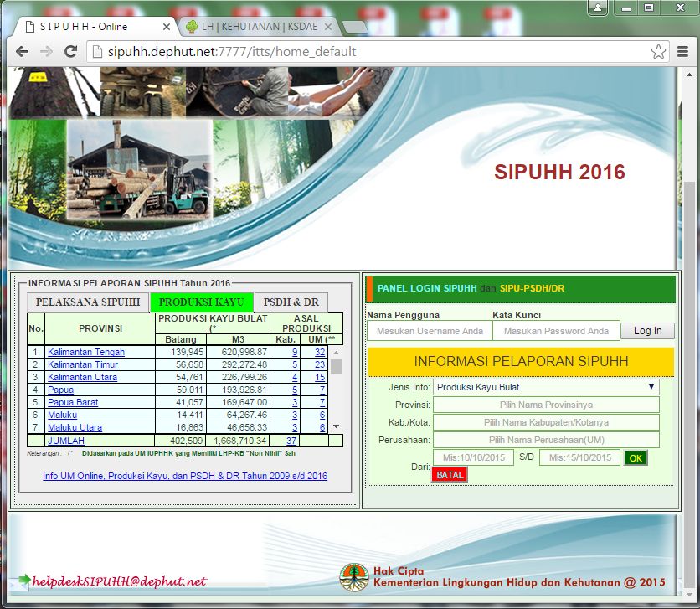700x609 pixels.
Task: Click the red BATAL button
Action: coord(450,475)
